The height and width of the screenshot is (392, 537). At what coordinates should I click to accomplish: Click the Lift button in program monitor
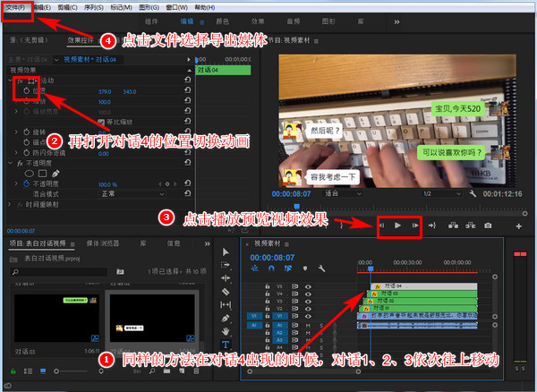point(453,225)
